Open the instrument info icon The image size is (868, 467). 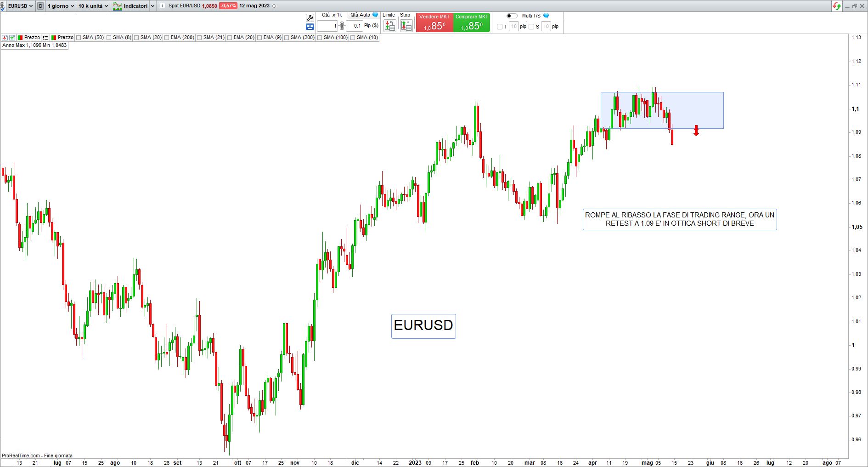tap(162, 6)
